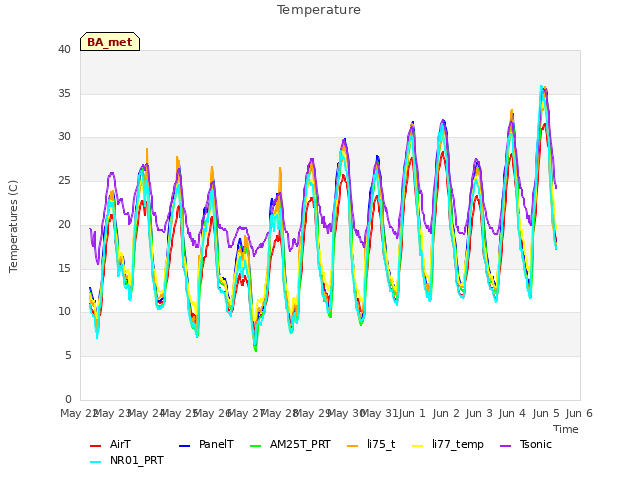Click the 20 y-axis tick label
Image resolution: width=640 pixels, height=480 pixels.
64,224
